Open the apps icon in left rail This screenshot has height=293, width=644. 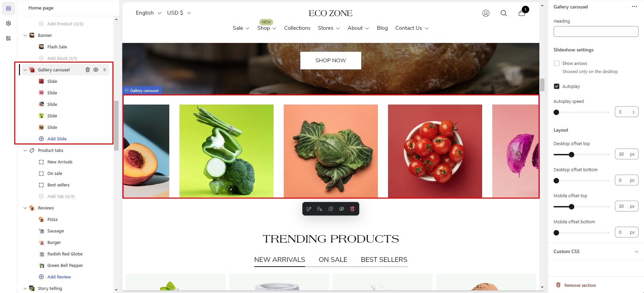tap(8, 38)
